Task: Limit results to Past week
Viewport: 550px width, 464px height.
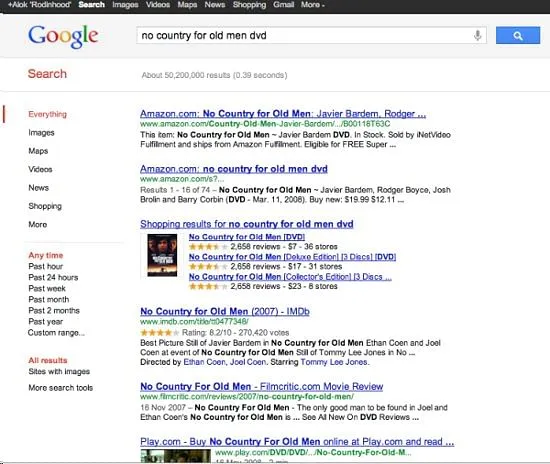Action: (47, 289)
